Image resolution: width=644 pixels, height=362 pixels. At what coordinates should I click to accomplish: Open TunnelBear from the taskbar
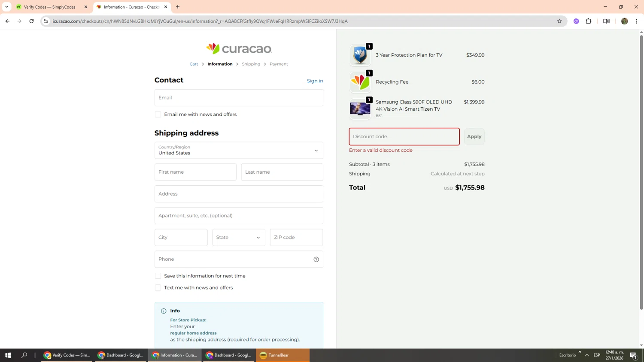(283, 355)
